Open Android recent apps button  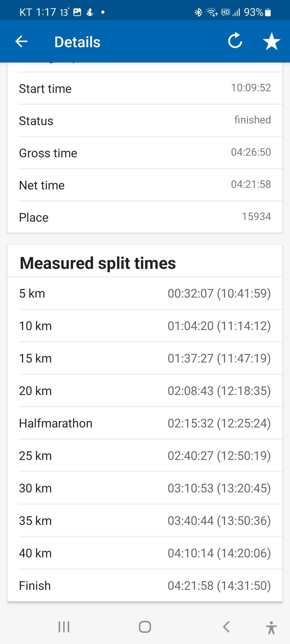(x=64, y=627)
